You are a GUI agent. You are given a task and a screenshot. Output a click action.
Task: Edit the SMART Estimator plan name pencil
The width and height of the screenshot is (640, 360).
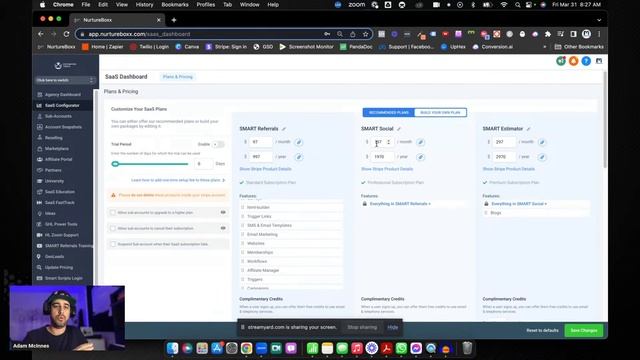coord(529,129)
